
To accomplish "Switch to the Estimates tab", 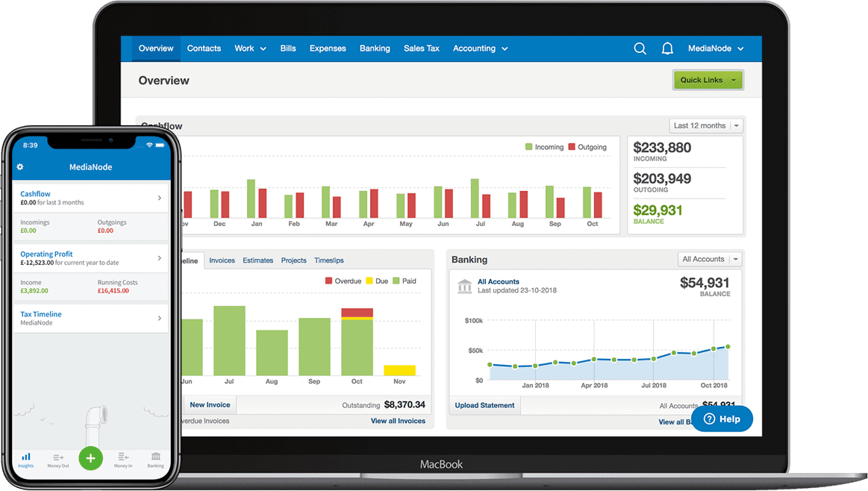I will pos(258,260).
